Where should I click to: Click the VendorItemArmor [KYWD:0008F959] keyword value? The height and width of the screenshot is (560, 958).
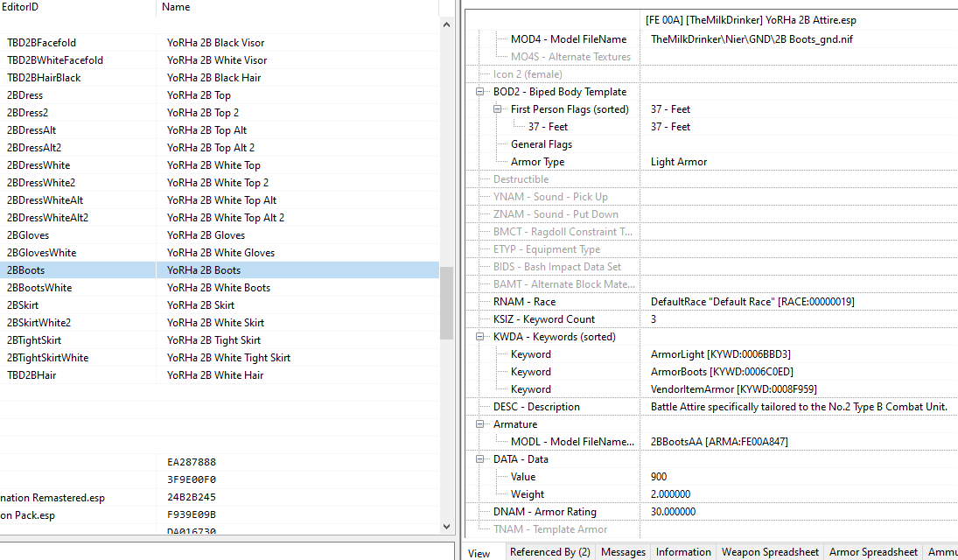(733, 389)
